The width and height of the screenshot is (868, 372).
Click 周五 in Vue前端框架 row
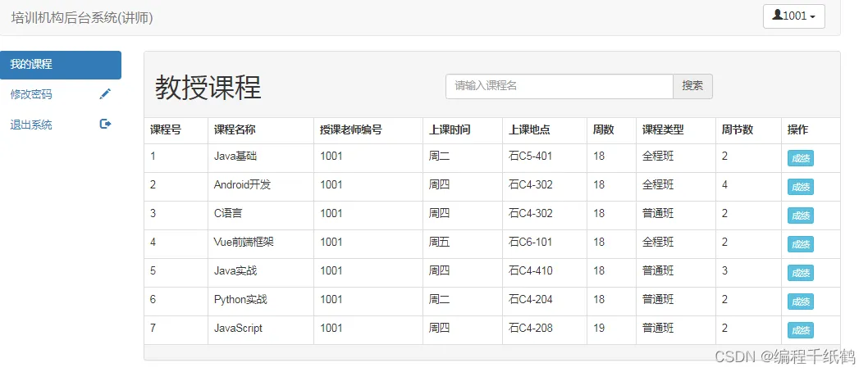point(439,242)
